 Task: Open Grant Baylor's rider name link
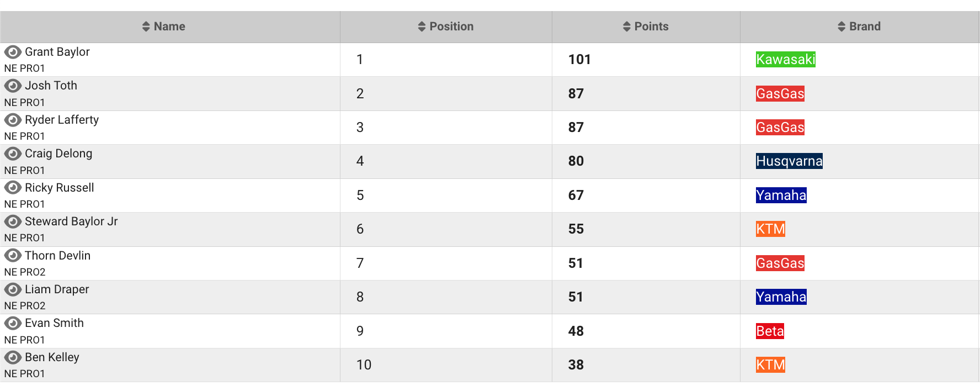click(x=57, y=52)
